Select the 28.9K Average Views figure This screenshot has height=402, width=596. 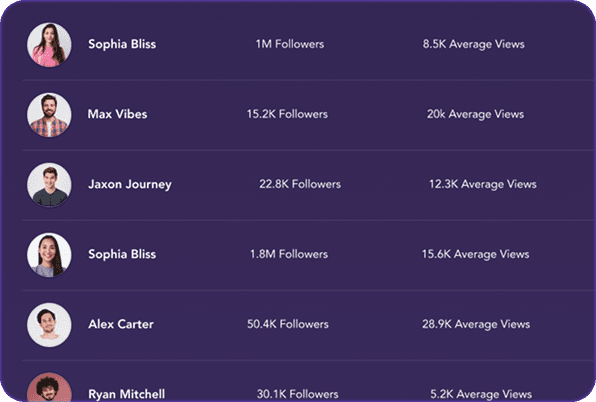coord(476,324)
